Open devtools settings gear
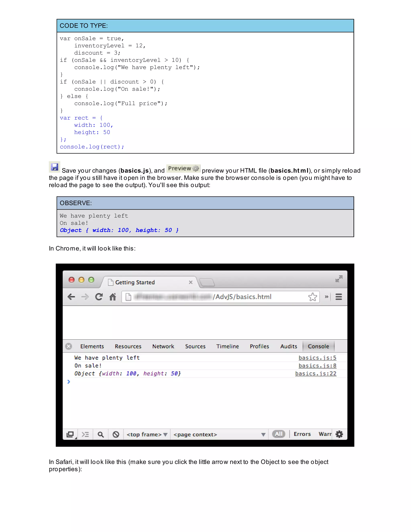411x532 pixels. coord(339,434)
